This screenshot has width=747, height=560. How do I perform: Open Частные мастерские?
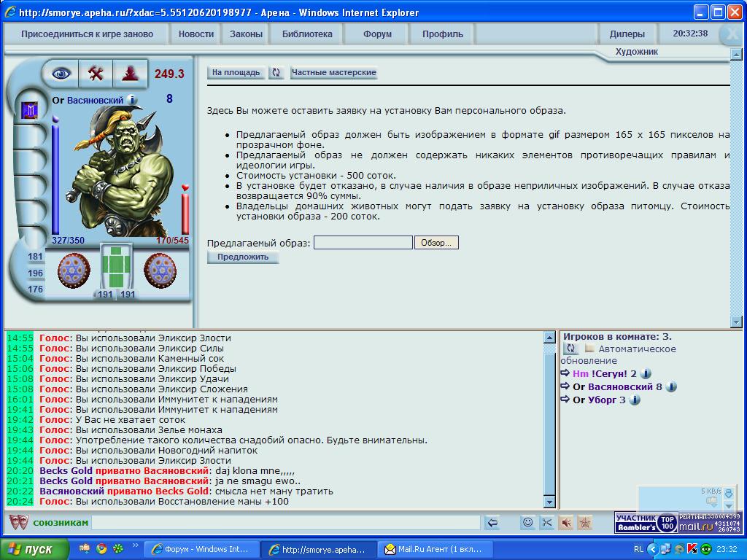tap(333, 72)
